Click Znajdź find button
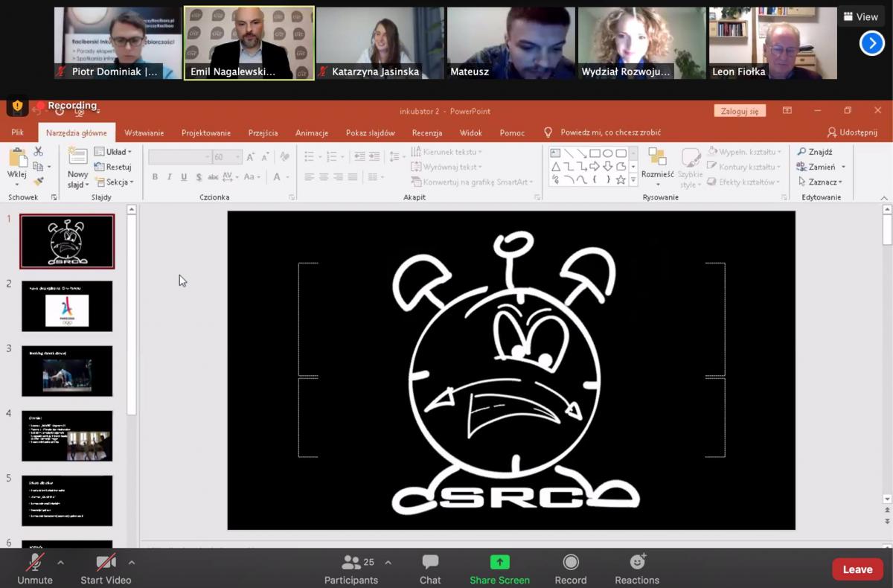Image resolution: width=893 pixels, height=588 pixels. click(814, 152)
